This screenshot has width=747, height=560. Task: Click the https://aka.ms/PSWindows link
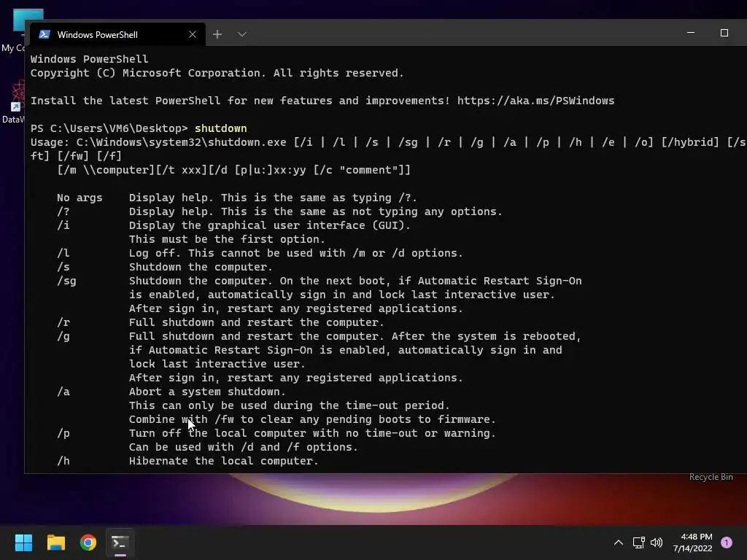click(x=536, y=101)
